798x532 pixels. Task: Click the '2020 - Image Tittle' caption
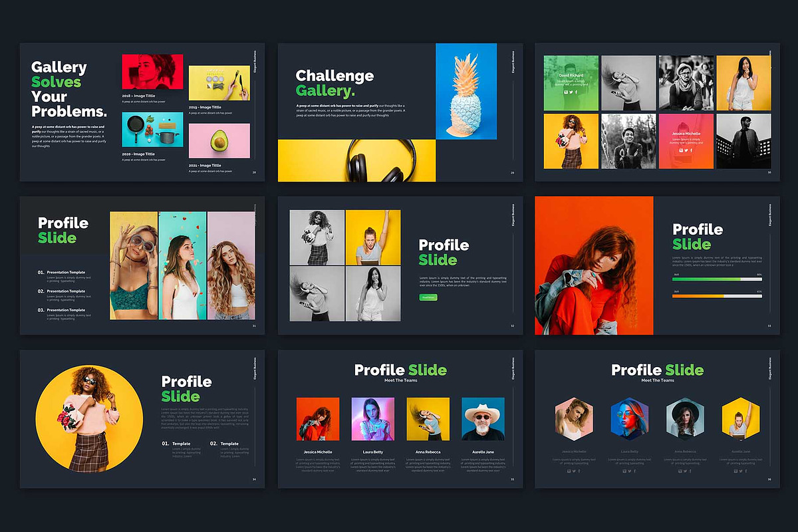click(138, 154)
